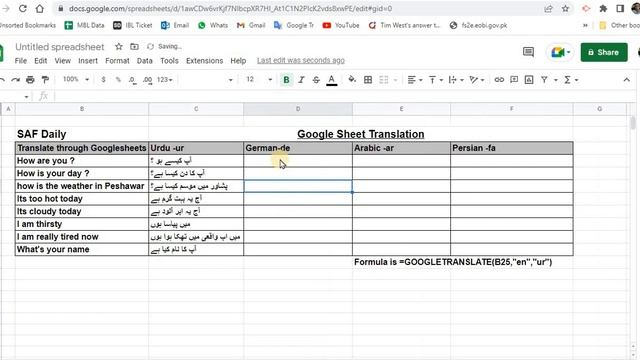Select the cell "I am thirsty"
The height and width of the screenshot is (360, 640).
pos(82,224)
